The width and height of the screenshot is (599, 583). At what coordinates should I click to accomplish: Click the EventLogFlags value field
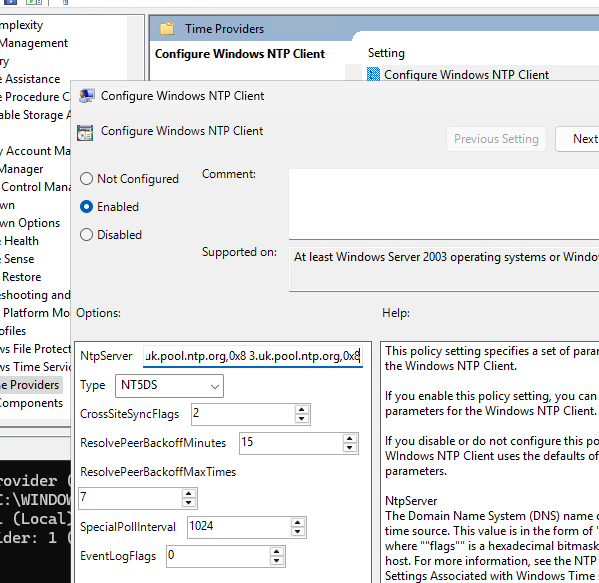[x=218, y=556]
